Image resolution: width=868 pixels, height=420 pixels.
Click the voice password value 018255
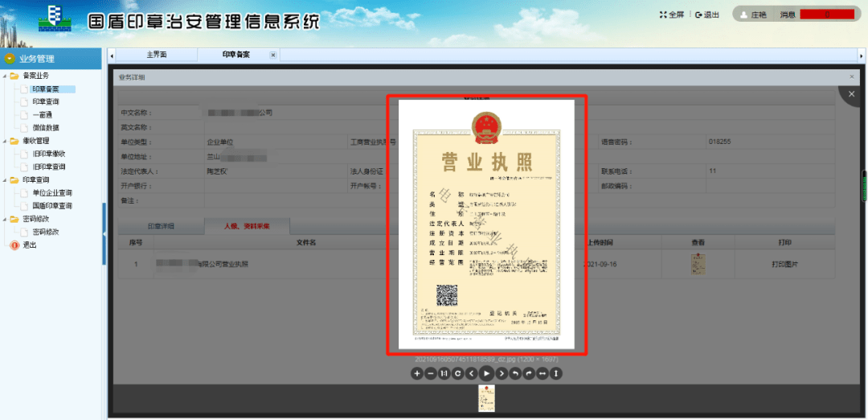point(719,142)
